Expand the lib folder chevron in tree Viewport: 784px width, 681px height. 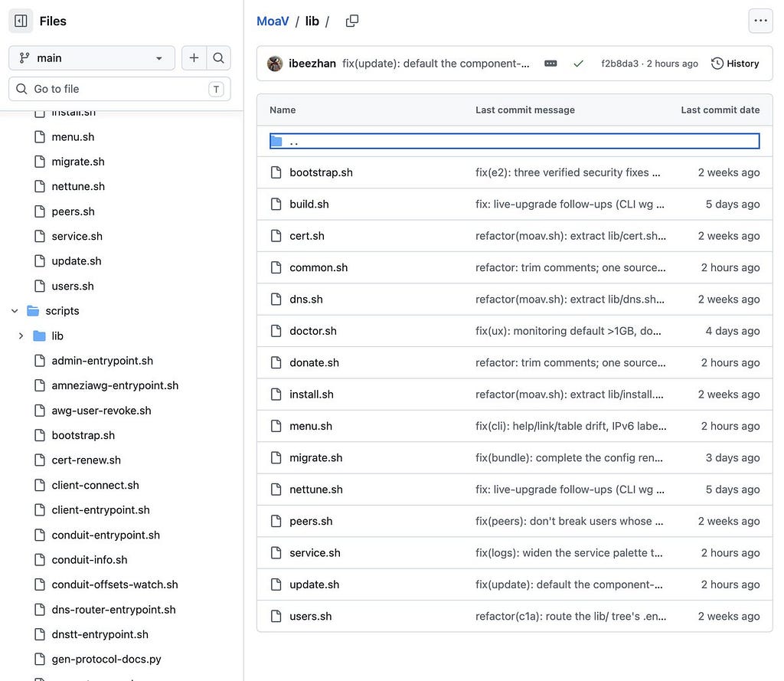pos(21,336)
